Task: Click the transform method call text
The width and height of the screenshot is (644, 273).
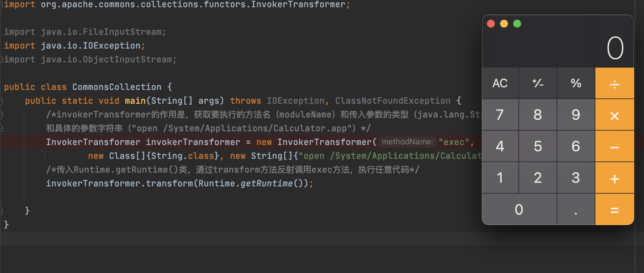Action: pyautogui.click(x=169, y=183)
